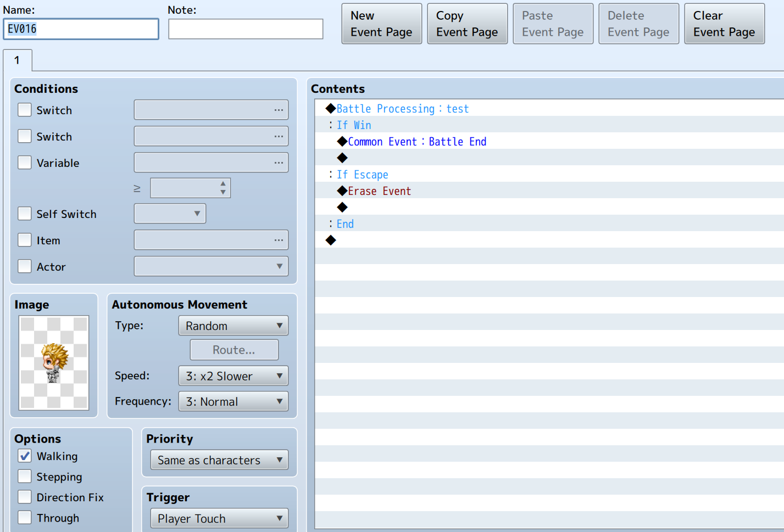Open the Self Switch dropdown
Image resolution: width=784 pixels, height=532 pixels.
(x=170, y=214)
